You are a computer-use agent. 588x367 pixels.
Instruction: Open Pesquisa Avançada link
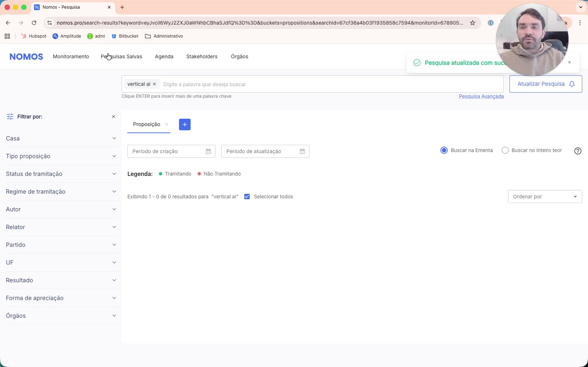coord(481,96)
